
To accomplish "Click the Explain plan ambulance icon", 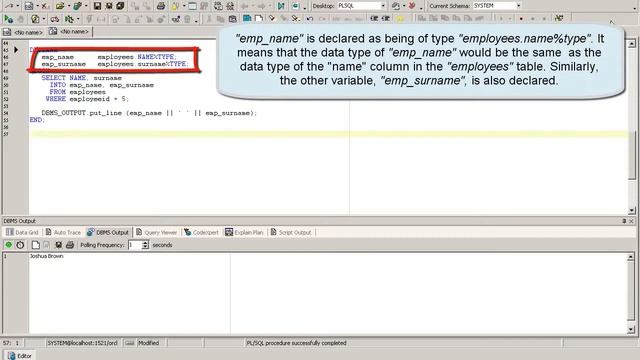I will (55, 19).
